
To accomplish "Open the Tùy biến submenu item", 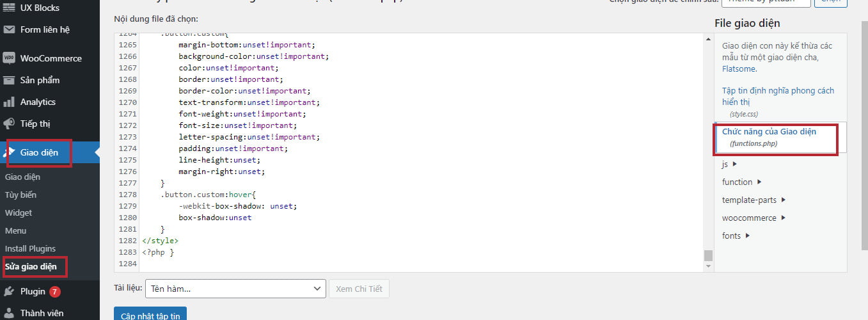I will pos(20,195).
